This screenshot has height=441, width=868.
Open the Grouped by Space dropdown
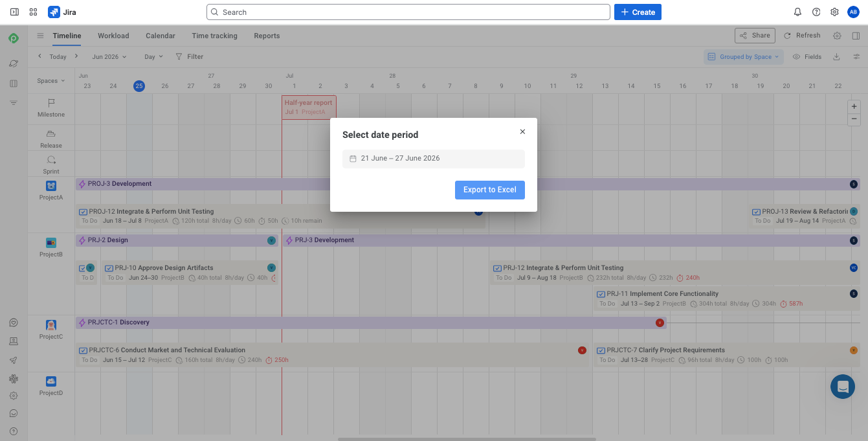click(744, 56)
